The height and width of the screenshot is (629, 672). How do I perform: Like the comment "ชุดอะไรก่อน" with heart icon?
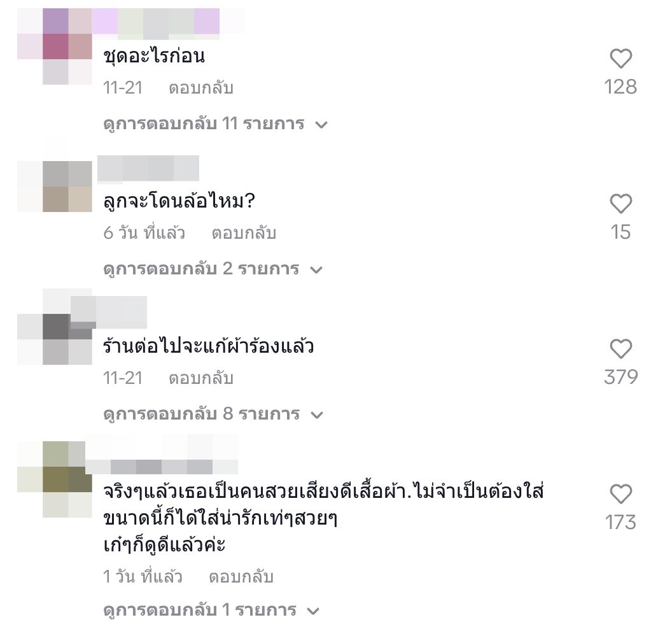pos(620,59)
